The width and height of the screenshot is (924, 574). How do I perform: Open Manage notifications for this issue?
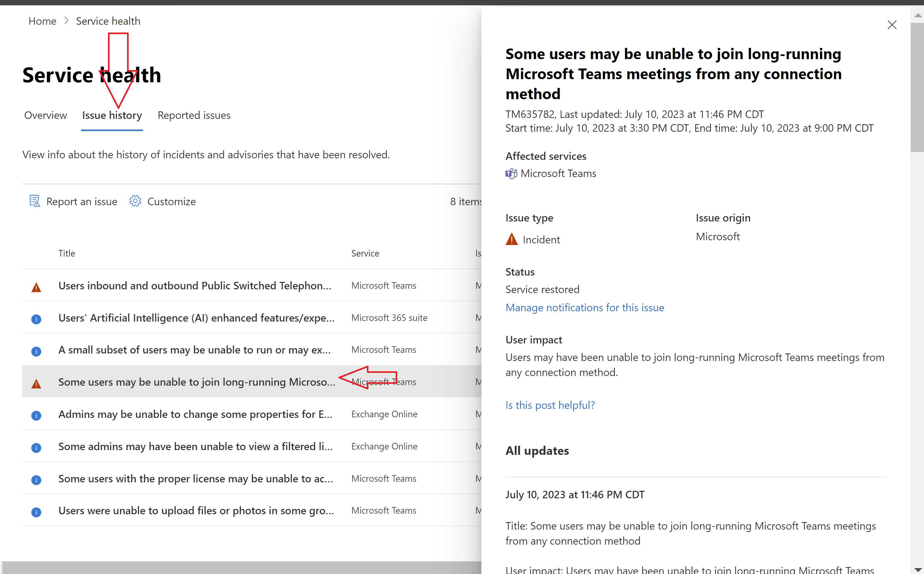click(584, 307)
